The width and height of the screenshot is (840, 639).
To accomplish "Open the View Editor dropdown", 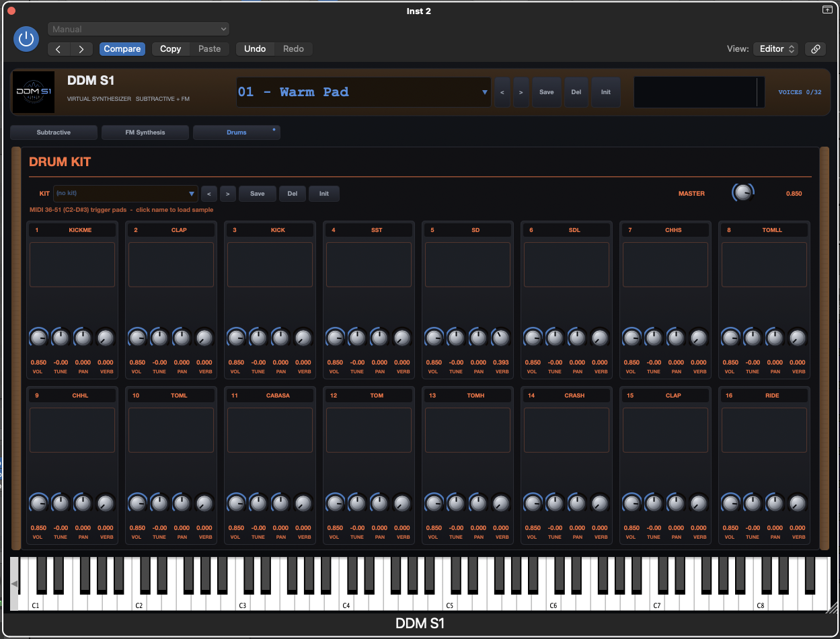I will click(775, 49).
